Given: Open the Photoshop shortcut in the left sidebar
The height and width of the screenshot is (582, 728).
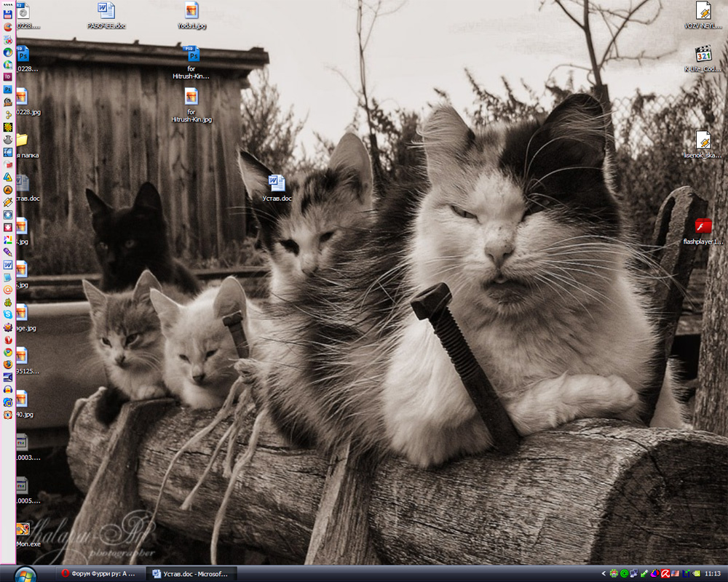Looking at the screenshot, I should coord(8,89).
